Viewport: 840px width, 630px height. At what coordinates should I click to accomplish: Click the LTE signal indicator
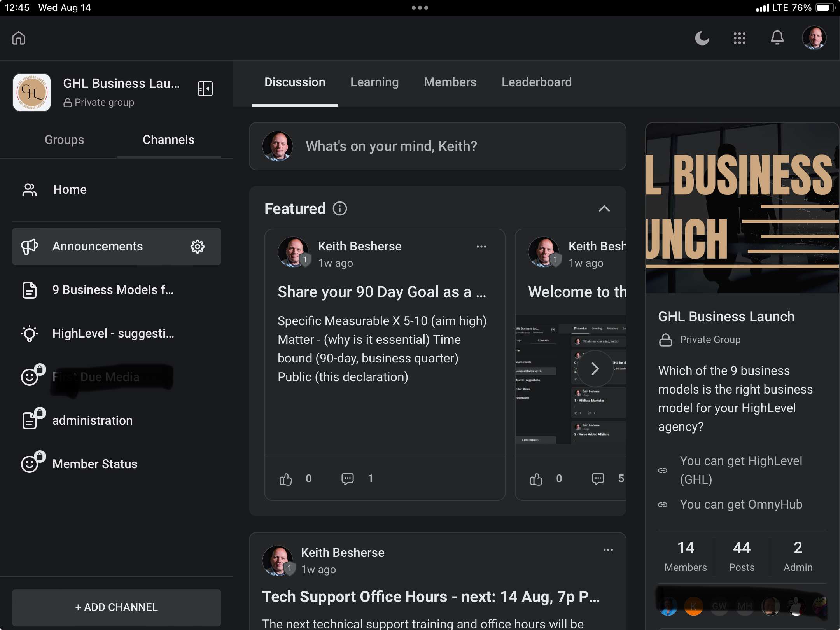tap(772, 8)
